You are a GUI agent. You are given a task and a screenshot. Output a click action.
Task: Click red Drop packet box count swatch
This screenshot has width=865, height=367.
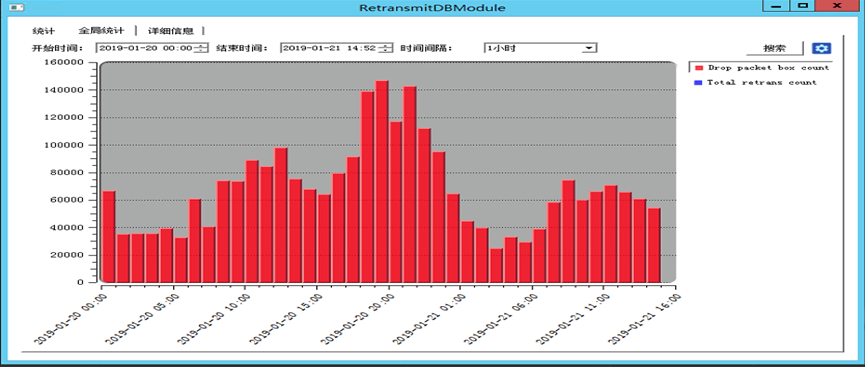coord(699,68)
